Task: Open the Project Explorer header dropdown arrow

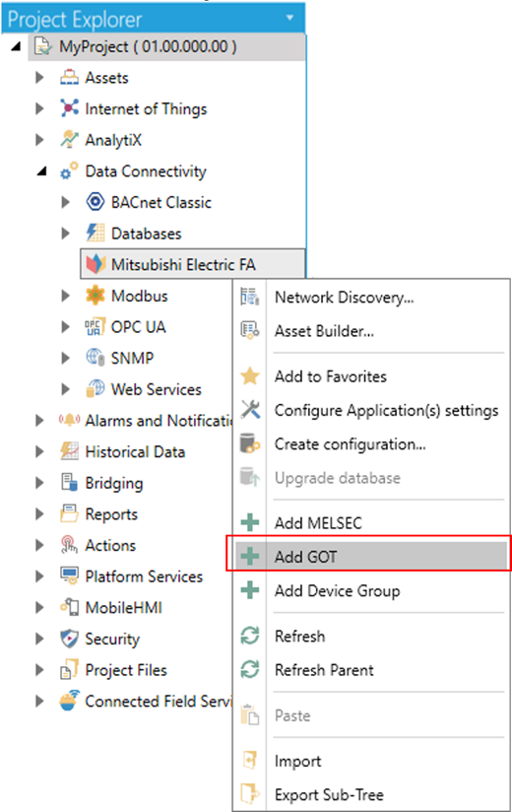Action: click(290, 18)
